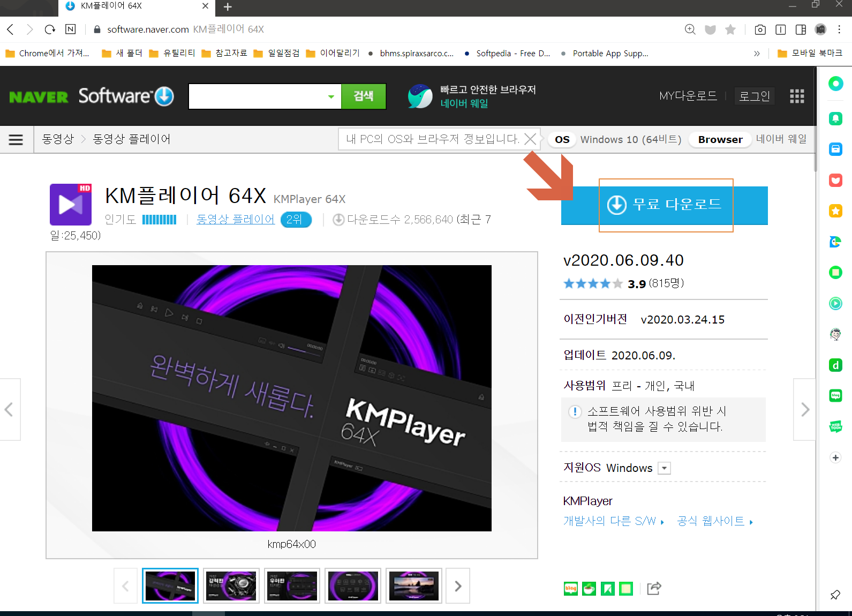Open the 동영상 플레이어 category link

tap(236, 219)
